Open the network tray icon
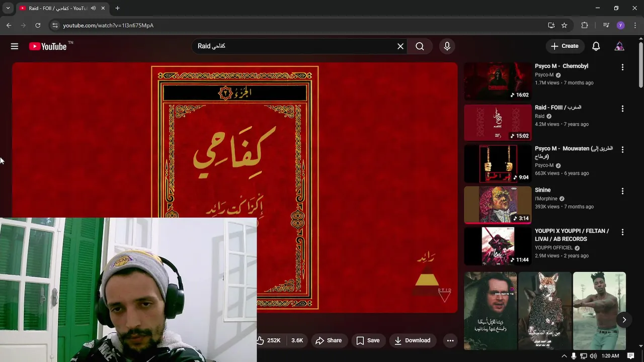Viewport: 644px width, 362px height. click(584, 356)
